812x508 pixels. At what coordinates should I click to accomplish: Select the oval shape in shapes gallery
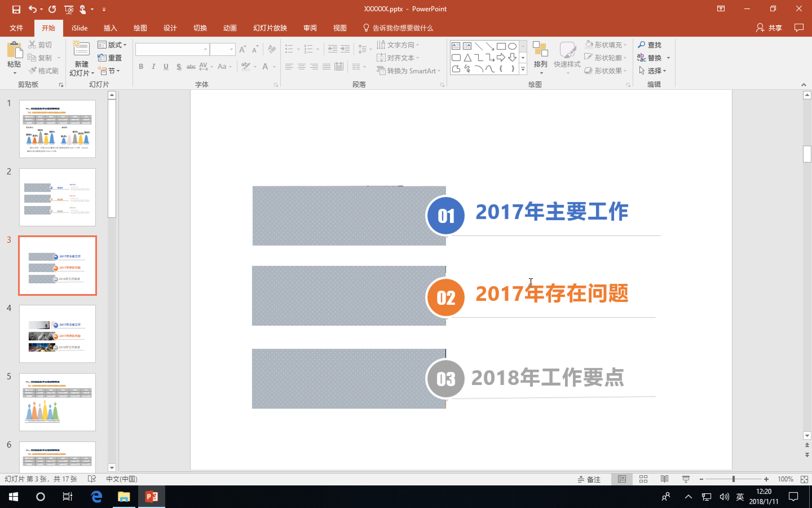512,46
